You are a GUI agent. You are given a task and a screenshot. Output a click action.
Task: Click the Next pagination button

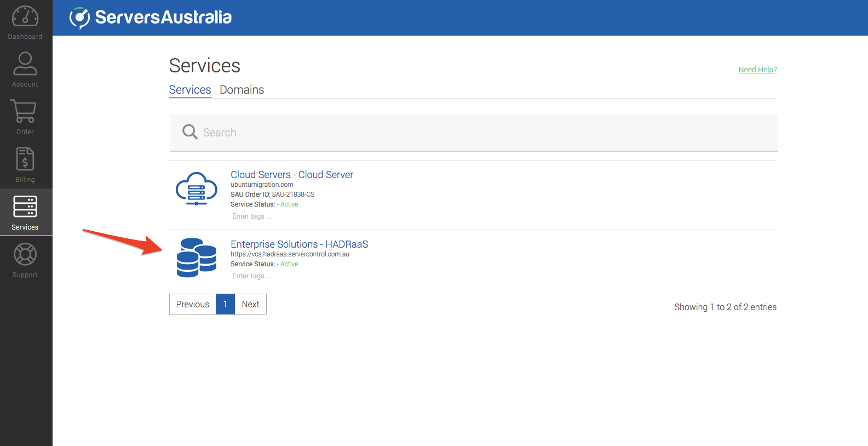point(250,304)
